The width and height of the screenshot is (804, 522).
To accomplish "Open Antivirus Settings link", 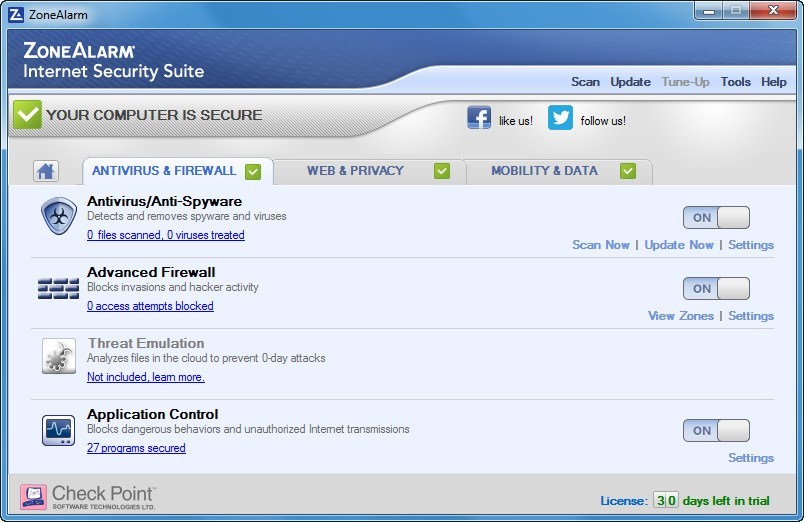I will pyautogui.click(x=751, y=245).
